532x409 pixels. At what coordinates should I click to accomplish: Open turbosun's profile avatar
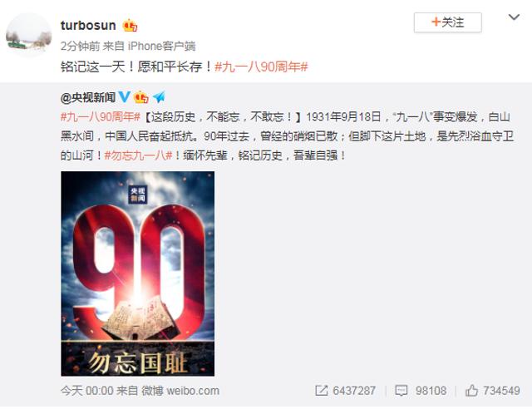pyautogui.click(x=28, y=35)
